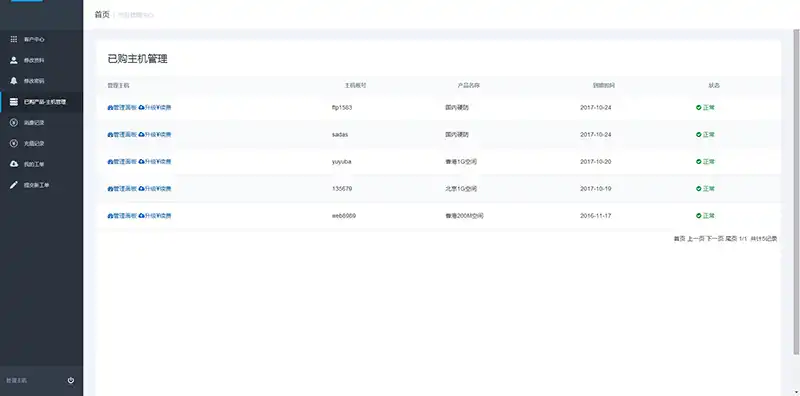Go to 下一页 in the pagination
The width and height of the screenshot is (800, 396).
click(x=715, y=239)
